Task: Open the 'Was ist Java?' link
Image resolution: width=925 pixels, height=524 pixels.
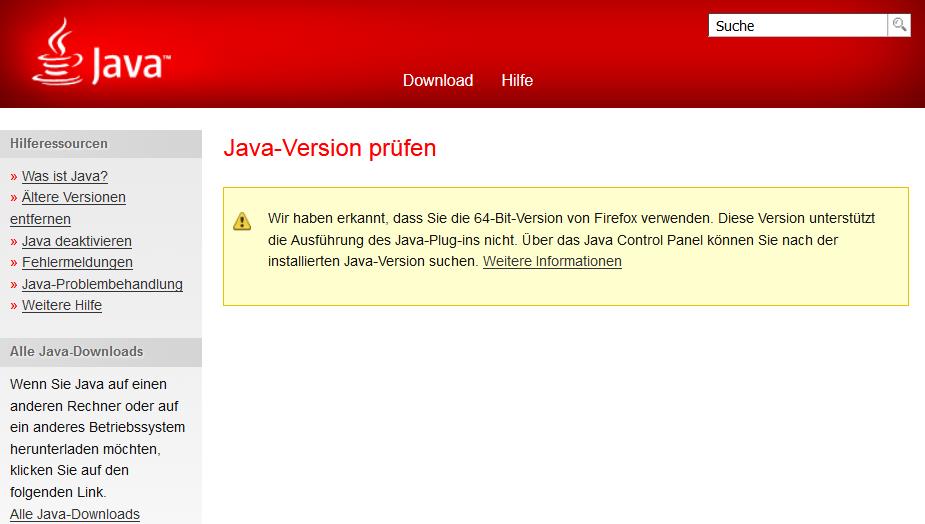Action: (65, 176)
